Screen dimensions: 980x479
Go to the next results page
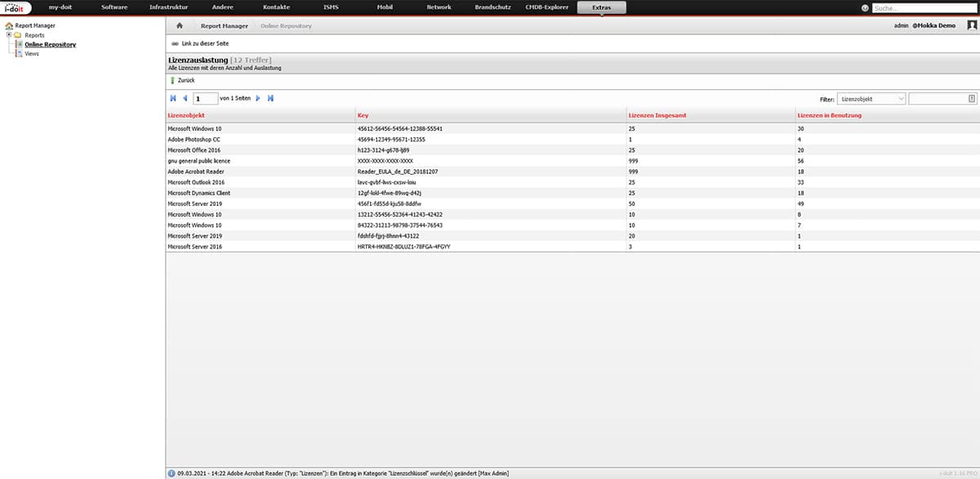(258, 99)
